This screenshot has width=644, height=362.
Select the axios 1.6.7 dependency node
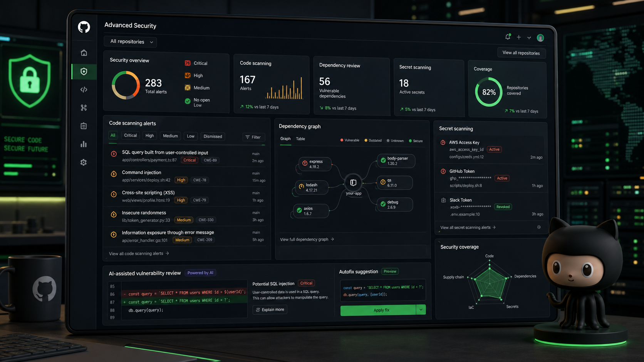click(310, 211)
